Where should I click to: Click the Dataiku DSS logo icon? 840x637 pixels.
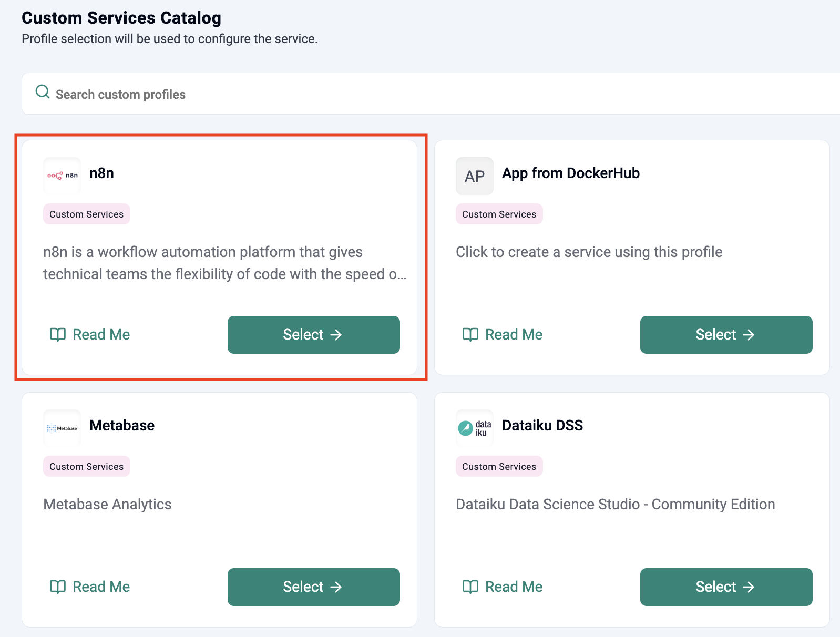pos(474,428)
